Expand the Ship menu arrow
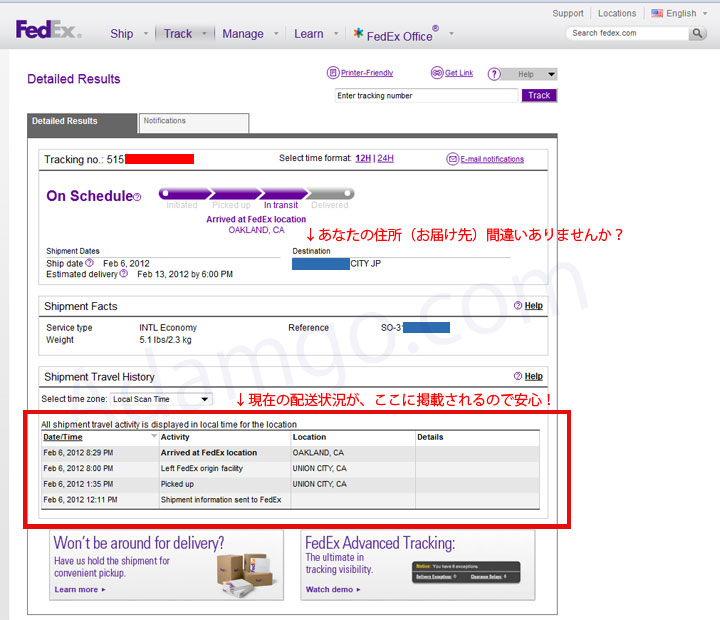The height and width of the screenshot is (620, 720). click(x=146, y=34)
